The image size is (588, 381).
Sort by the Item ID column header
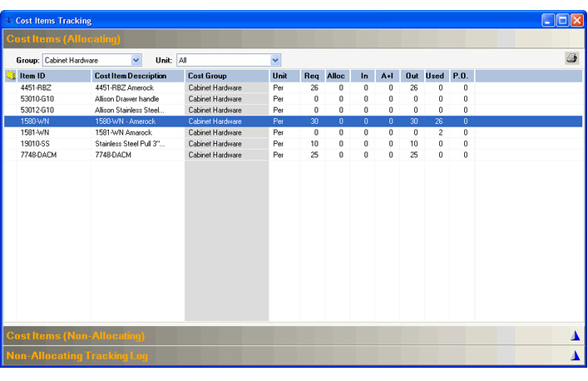click(54, 76)
